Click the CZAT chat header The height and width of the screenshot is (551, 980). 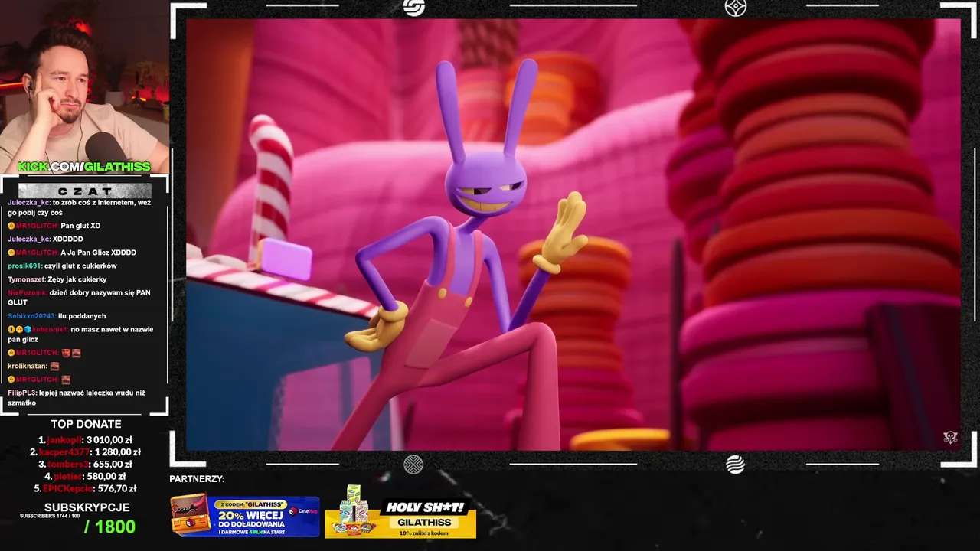point(84,191)
